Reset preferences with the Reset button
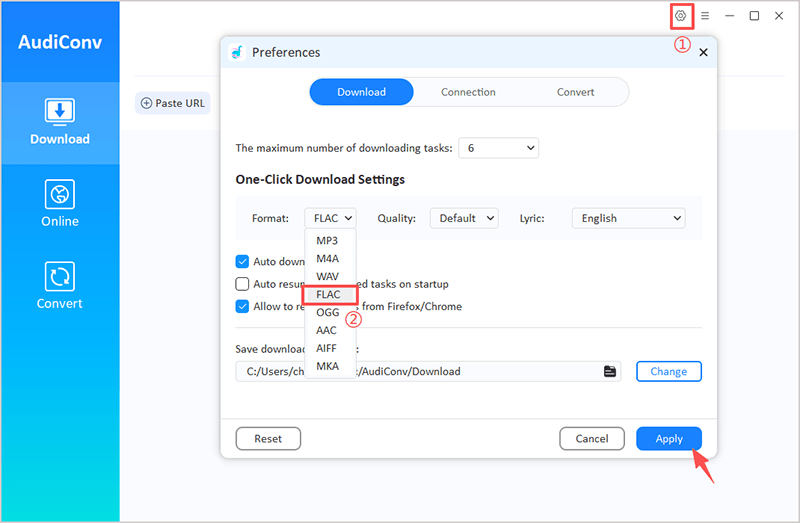The height and width of the screenshot is (523, 800). click(268, 439)
